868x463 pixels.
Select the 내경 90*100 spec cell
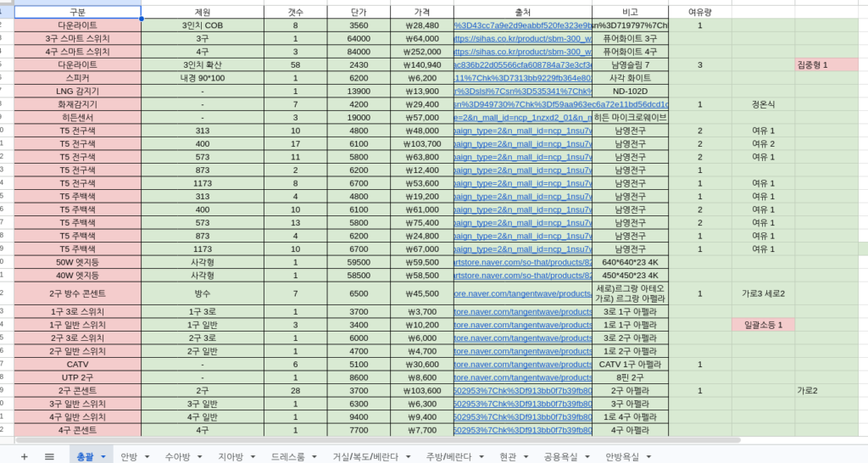(203, 78)
